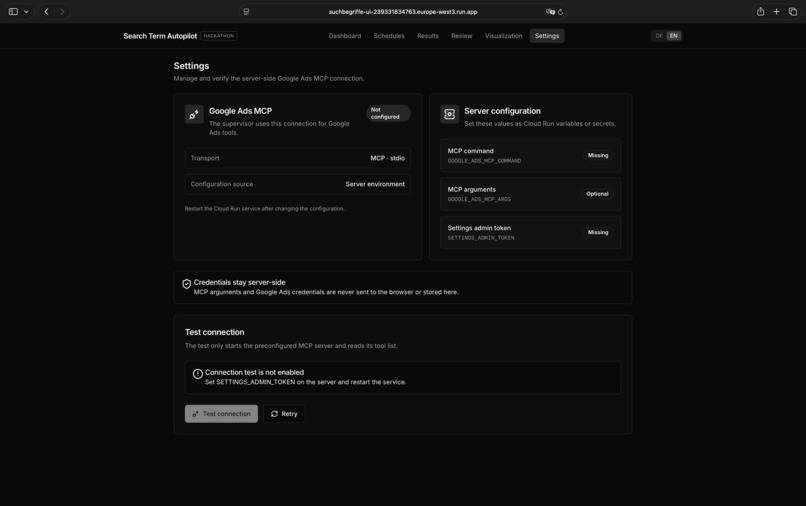Open the Safari share icon
Screen dimensions: 806x506
coord(760,11)
